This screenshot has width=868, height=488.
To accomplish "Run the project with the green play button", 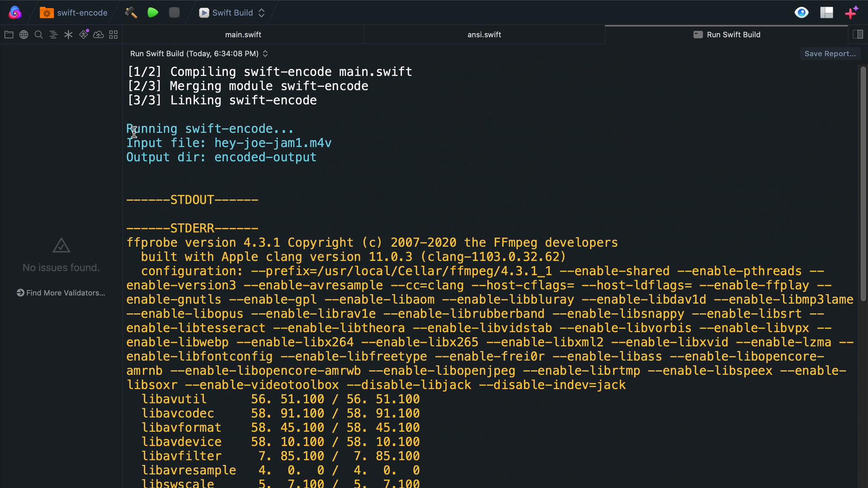I will (x=153, y=13).
